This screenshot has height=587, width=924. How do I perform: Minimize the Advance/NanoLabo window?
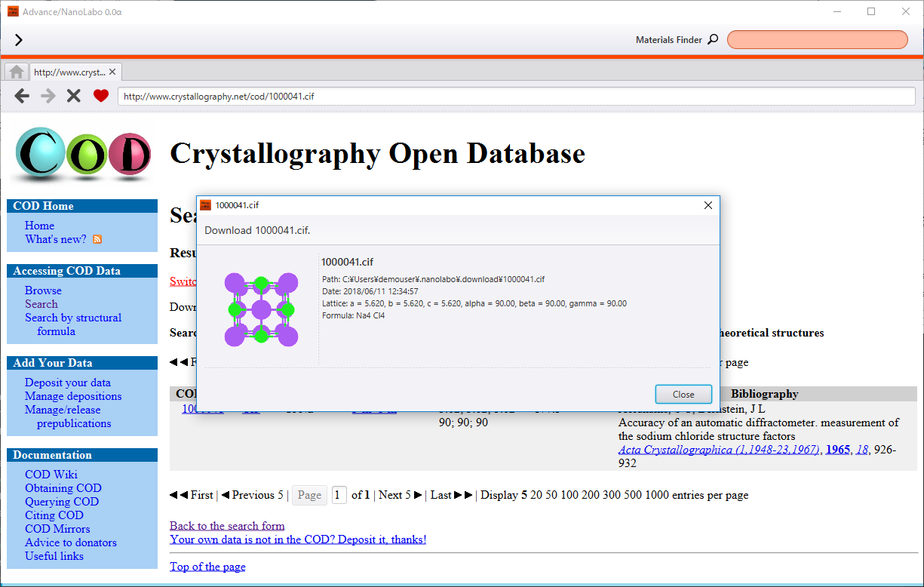[x=837, y=11]
